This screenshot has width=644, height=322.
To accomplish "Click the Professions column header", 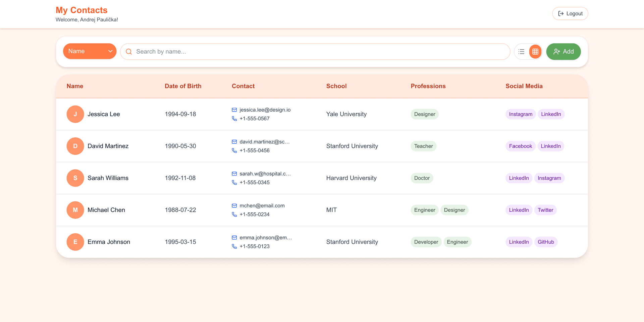I will point(428,86).
